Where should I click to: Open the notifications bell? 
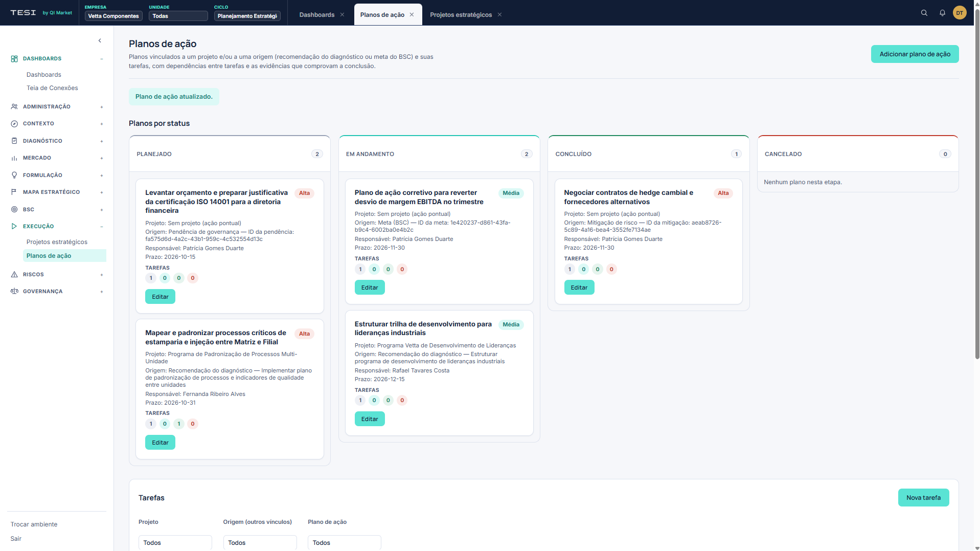[942, 13]
